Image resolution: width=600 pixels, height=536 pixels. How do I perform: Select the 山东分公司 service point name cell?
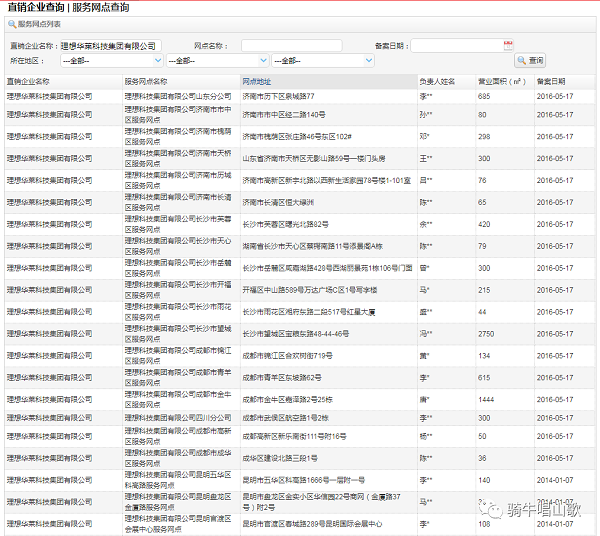178,96
